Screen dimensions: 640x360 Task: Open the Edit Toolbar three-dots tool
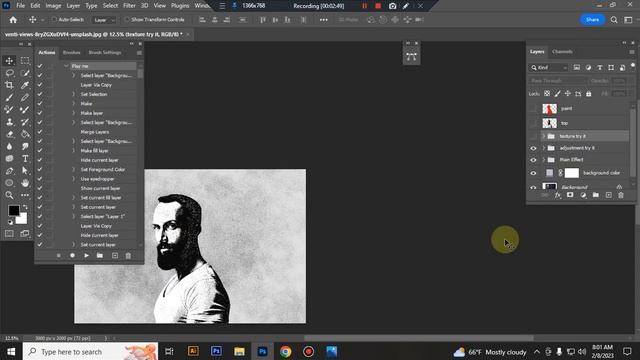coord(25,195)
